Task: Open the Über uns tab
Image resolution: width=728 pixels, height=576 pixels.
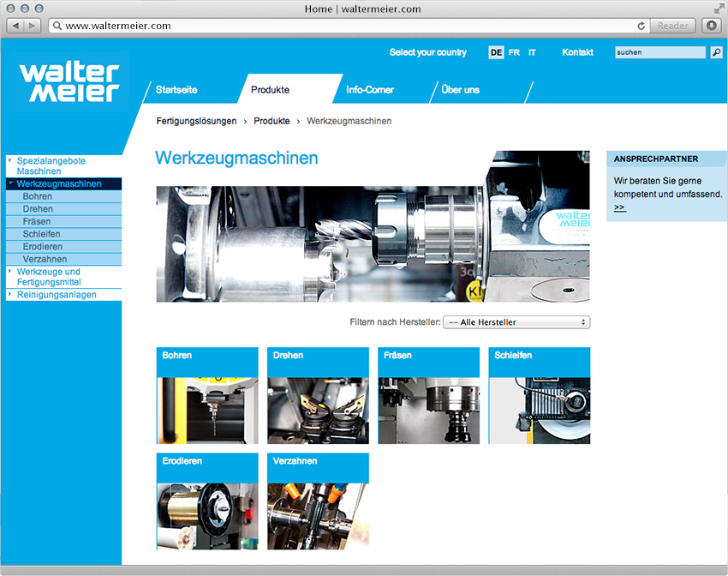Action: [460, 90]
